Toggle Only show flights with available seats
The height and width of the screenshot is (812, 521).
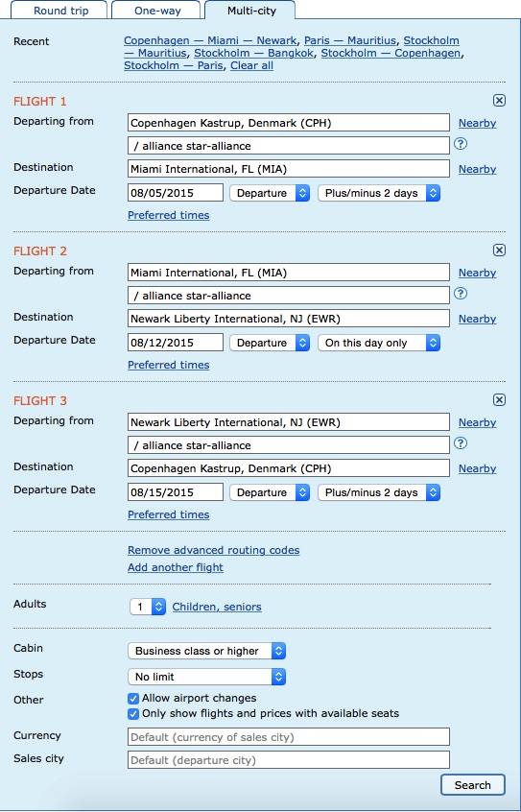point(133,714)
